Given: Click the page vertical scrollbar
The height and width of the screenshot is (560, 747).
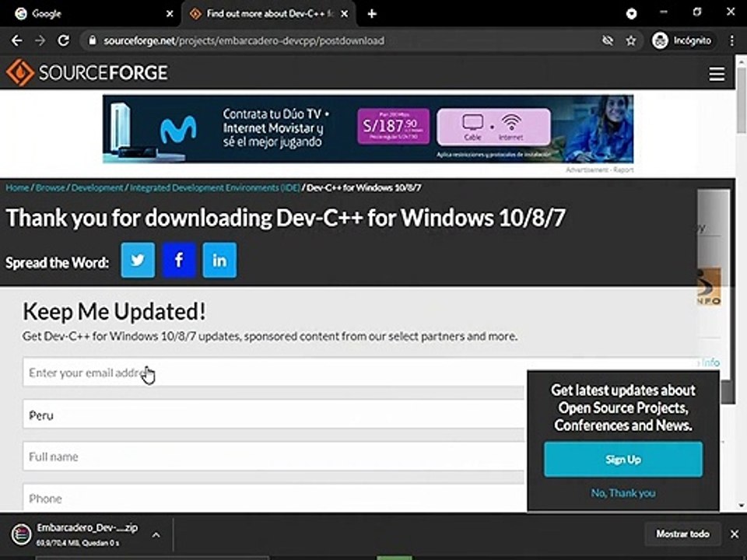Looking at the screenshot, I should (x=742, y=100).
